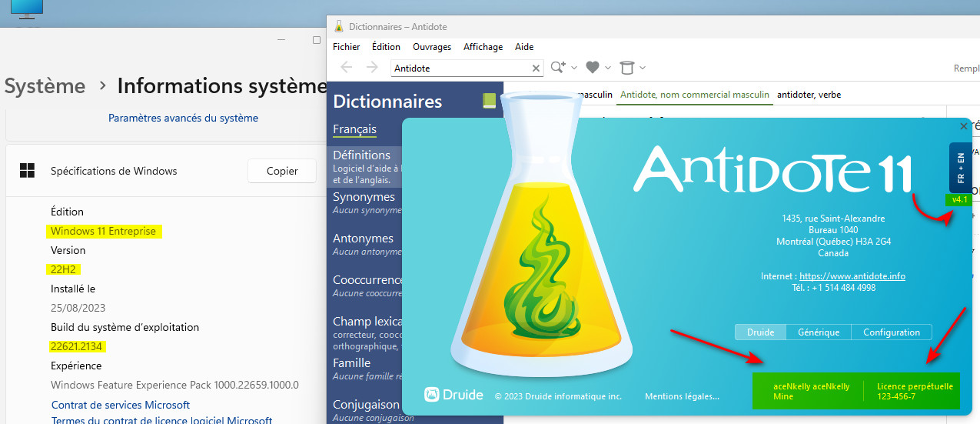This screenshot has height=424, width=980.
Task: Click the Windows Feature Experience Pack text
Action: click(174, 385)
